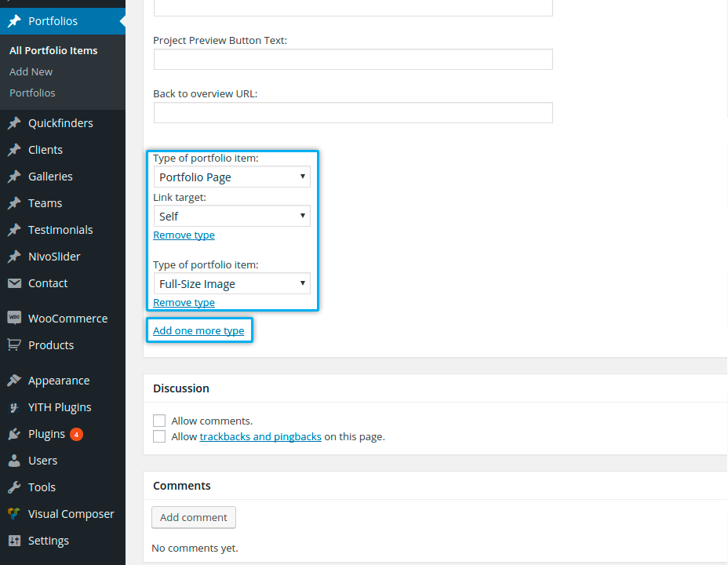Image resolution: width=728 pixels, height=565 pixels.
Task: Click the Contact envelope icon
Action: pos(14,283)
